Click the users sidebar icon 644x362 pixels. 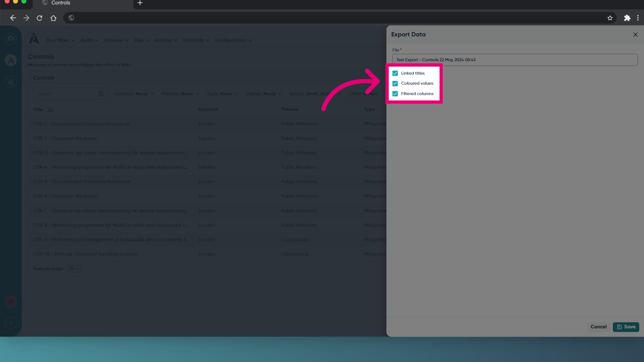[x=11, y=82]
